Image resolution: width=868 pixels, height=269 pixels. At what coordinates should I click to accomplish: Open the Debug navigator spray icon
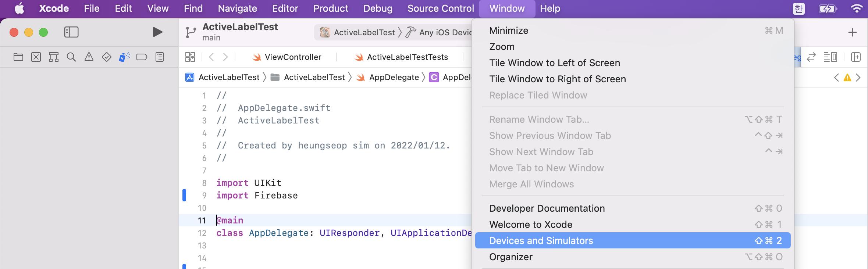pyautogui.click(x=124, y=57)
